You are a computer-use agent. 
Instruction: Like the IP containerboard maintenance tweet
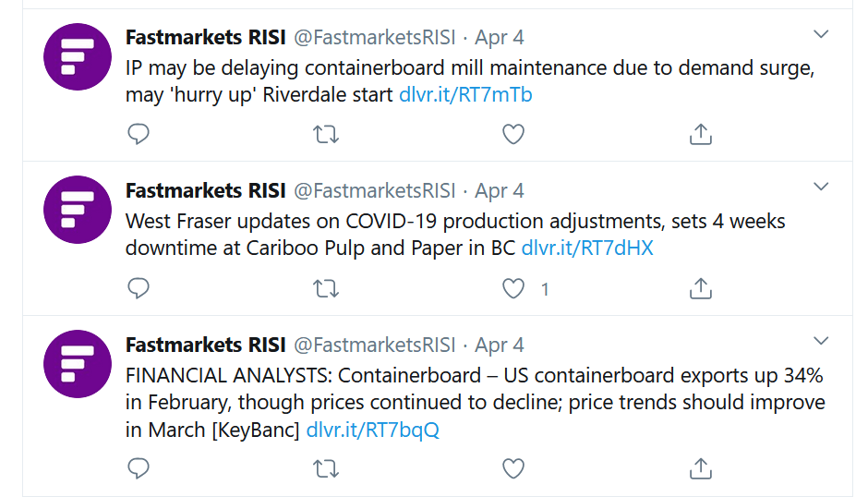513,134
